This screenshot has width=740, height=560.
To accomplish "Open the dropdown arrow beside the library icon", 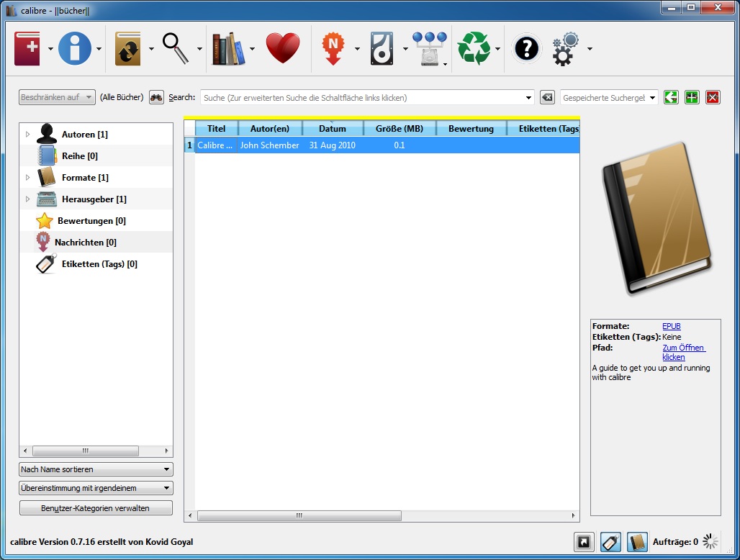I will pyautogui.click(x=252, y=49).
